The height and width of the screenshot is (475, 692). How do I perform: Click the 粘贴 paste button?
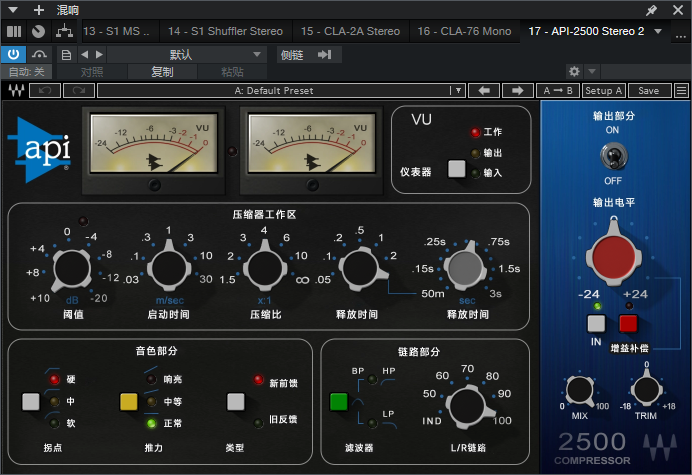232,72
